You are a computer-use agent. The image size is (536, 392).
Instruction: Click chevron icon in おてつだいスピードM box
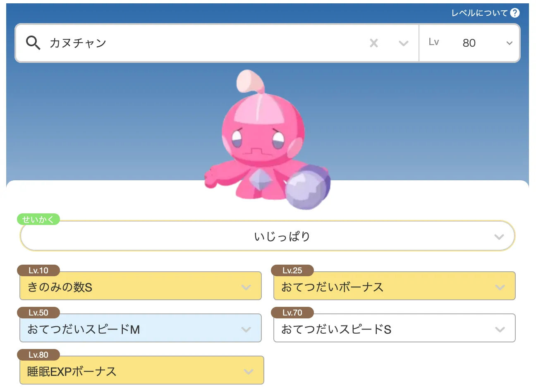pos(246,329)
